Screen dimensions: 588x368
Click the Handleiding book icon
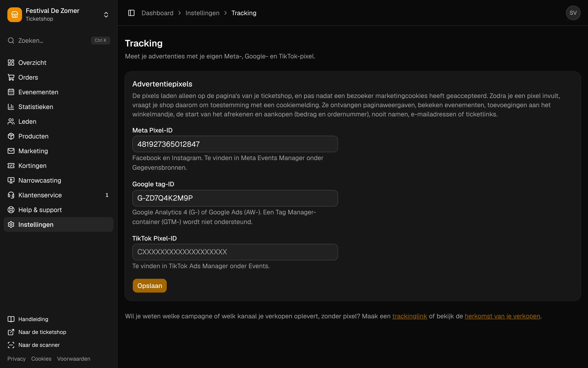[x=11, y=319]
